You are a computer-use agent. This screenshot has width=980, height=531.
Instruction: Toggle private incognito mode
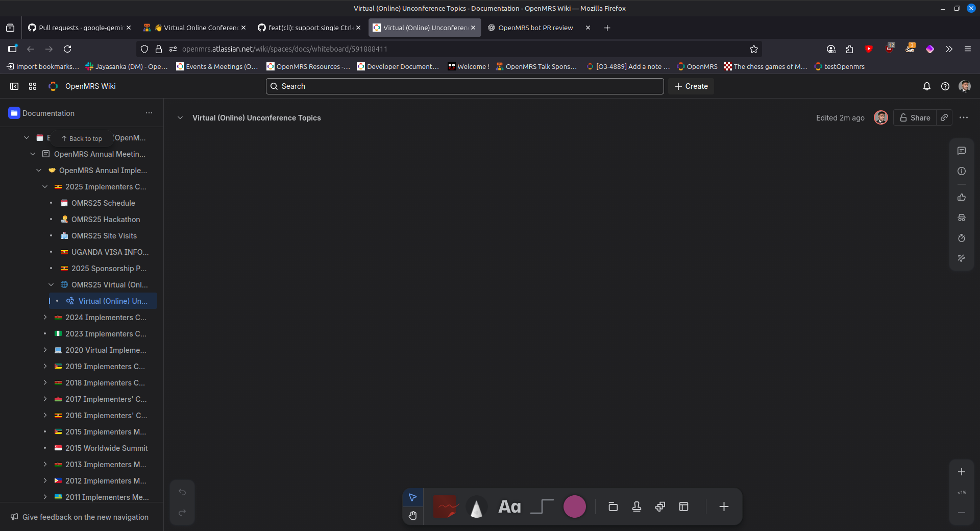tap(962, 218)
